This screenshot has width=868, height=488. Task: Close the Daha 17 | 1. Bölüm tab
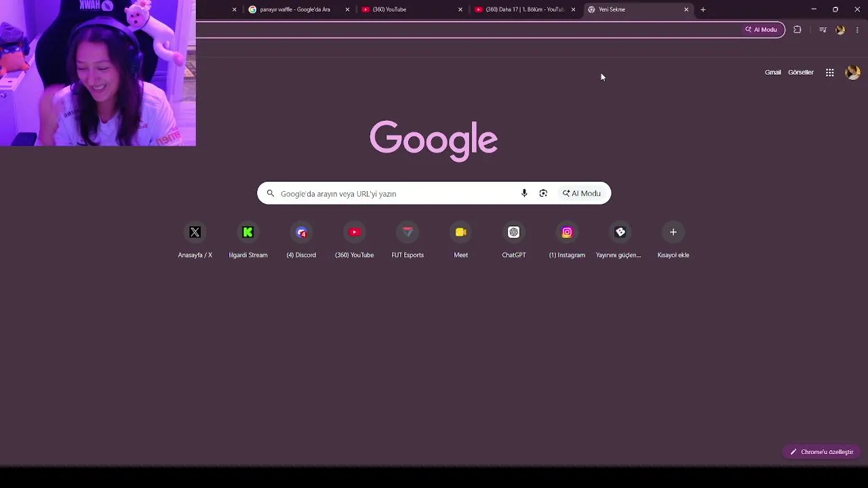click(574, 9)
